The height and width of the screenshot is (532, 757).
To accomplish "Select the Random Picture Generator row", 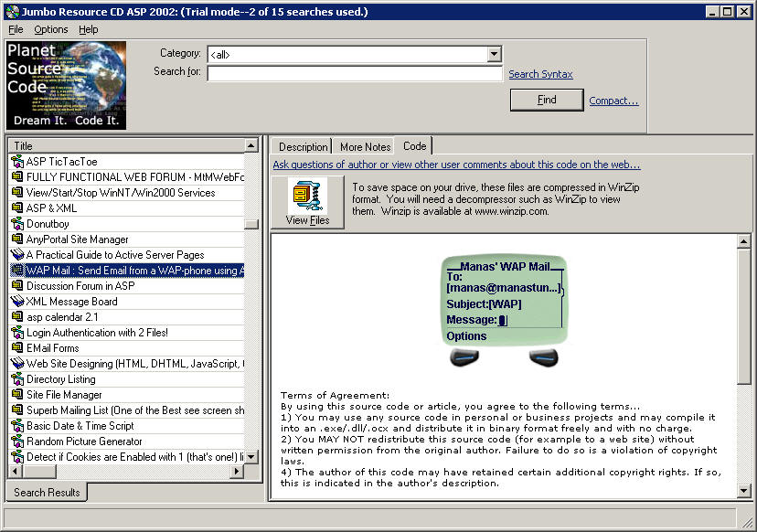I will (127, 442).
